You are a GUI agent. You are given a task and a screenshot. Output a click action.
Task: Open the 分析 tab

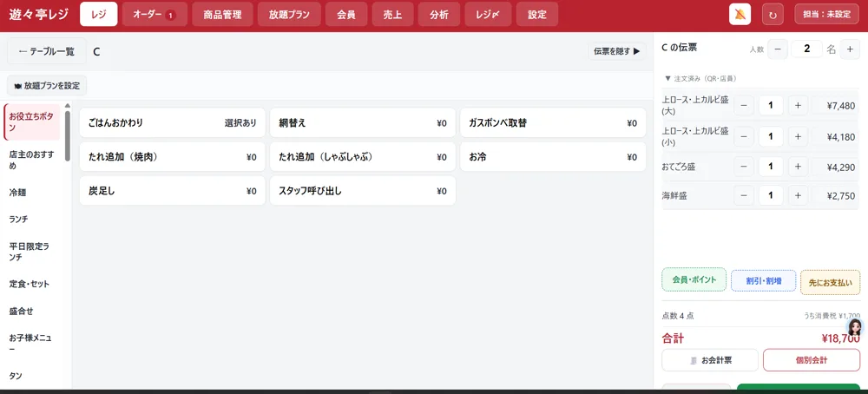click(439, 15)
